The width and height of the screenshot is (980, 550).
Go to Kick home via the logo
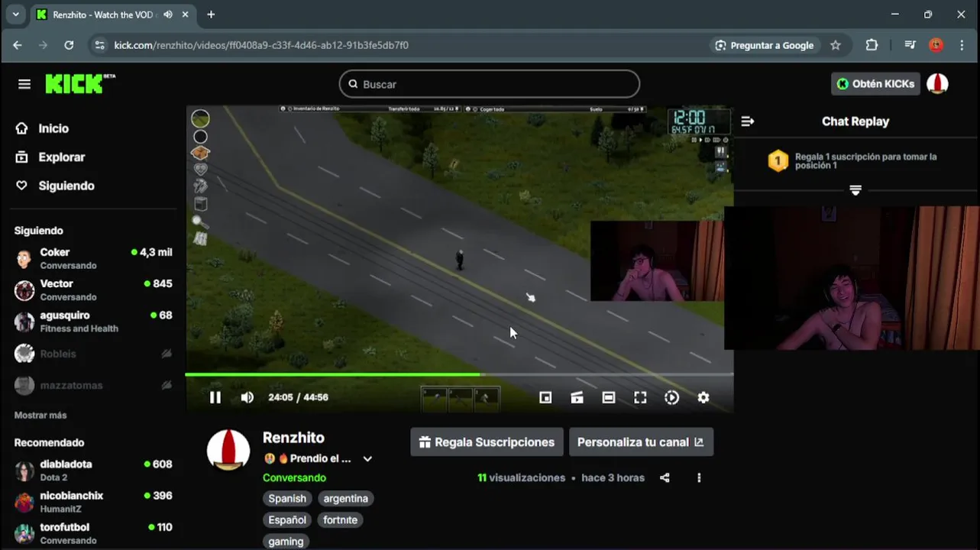80,84
